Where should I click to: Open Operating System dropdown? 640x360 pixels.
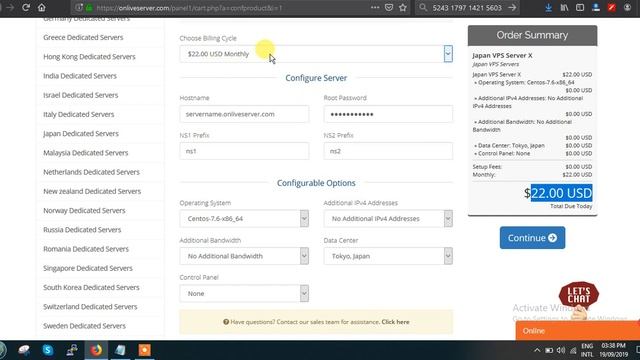(x=244, y=218)
